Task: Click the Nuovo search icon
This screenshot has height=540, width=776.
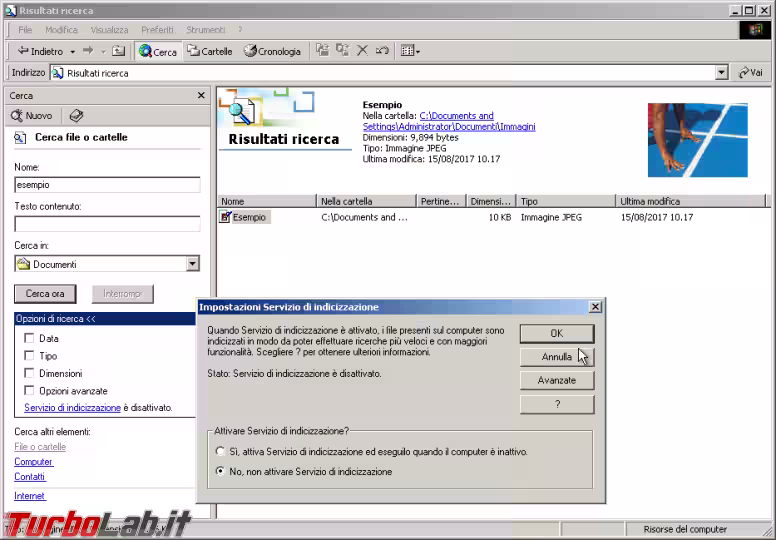Action: (x=32, y=116)
